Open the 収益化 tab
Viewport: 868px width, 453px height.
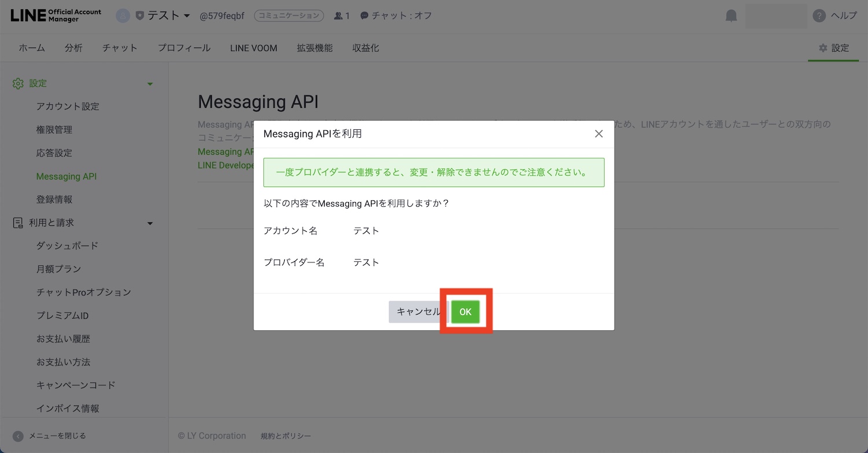pos(366,48)
